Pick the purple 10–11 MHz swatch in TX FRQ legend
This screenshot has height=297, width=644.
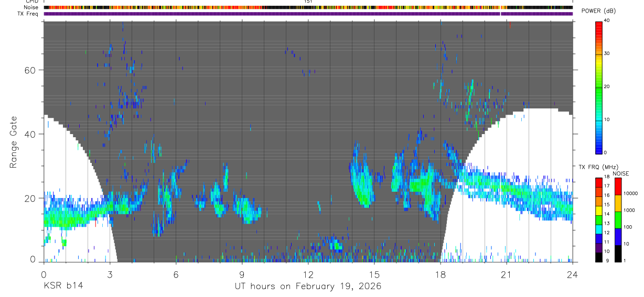pyautogui.click(x=598, y=247)
